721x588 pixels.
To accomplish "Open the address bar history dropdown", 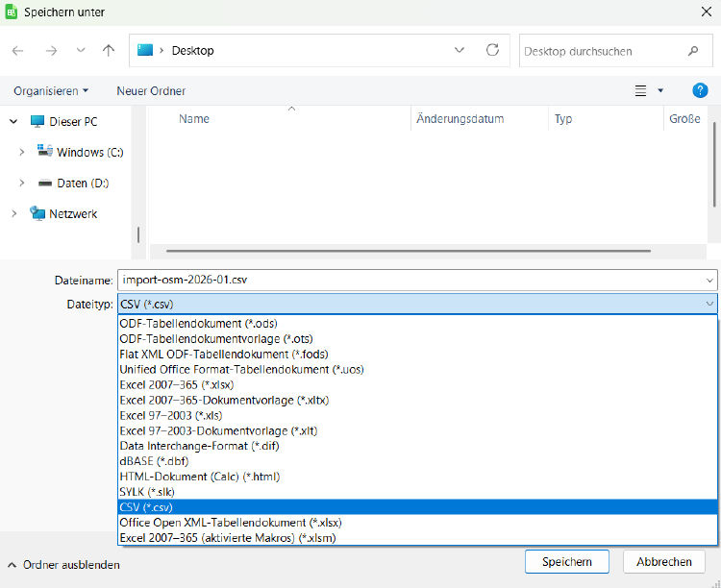I will click(x=460, y=50).
